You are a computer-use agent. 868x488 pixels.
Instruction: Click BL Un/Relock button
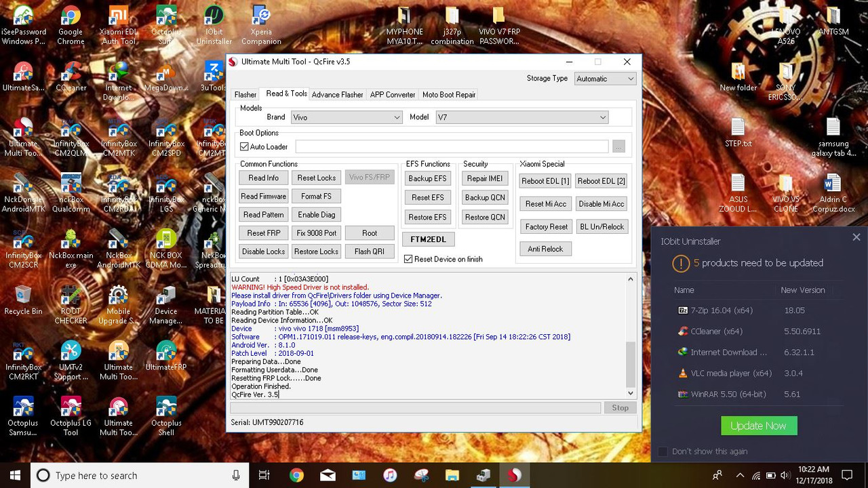click(601, 226)
